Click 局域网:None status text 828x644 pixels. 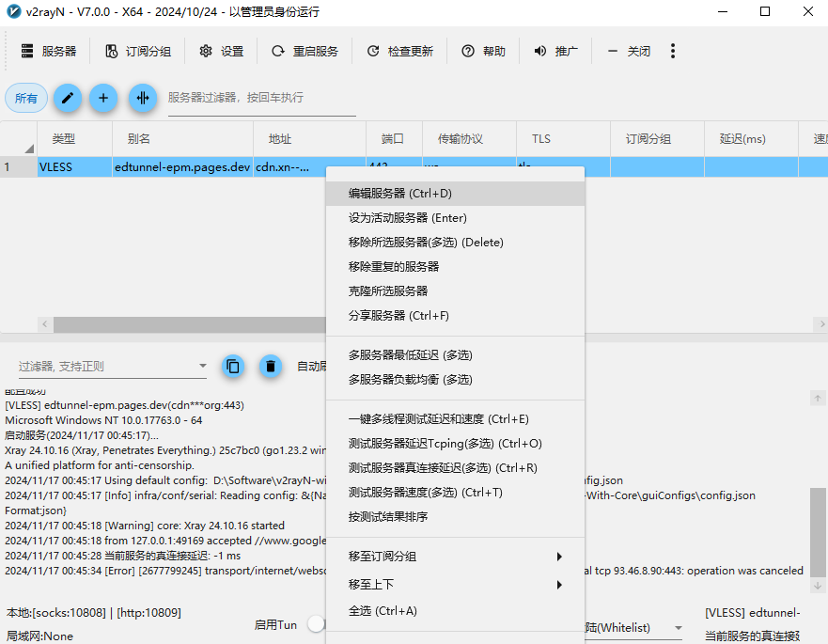click(39, 636)
